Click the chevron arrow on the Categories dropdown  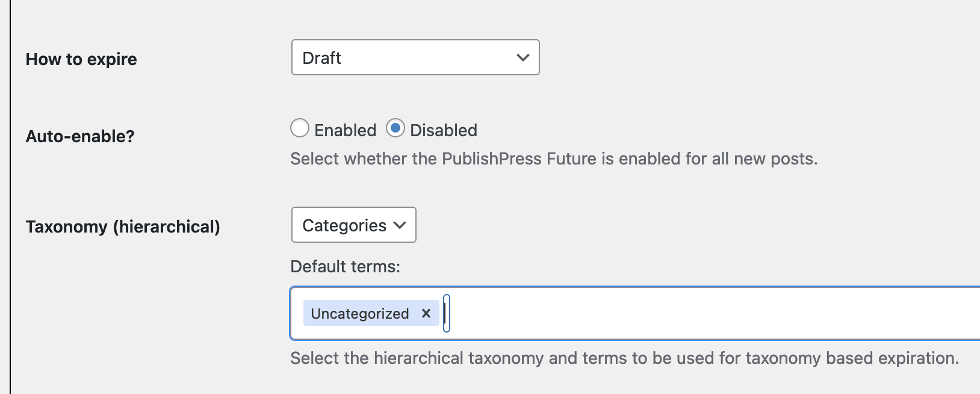click(400, 225)
